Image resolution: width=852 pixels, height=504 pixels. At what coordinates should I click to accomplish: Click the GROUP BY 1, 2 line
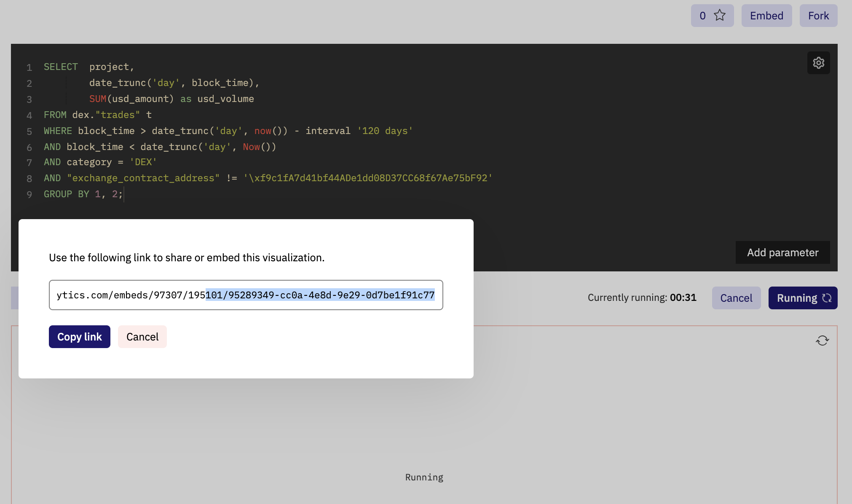point(83,194)
